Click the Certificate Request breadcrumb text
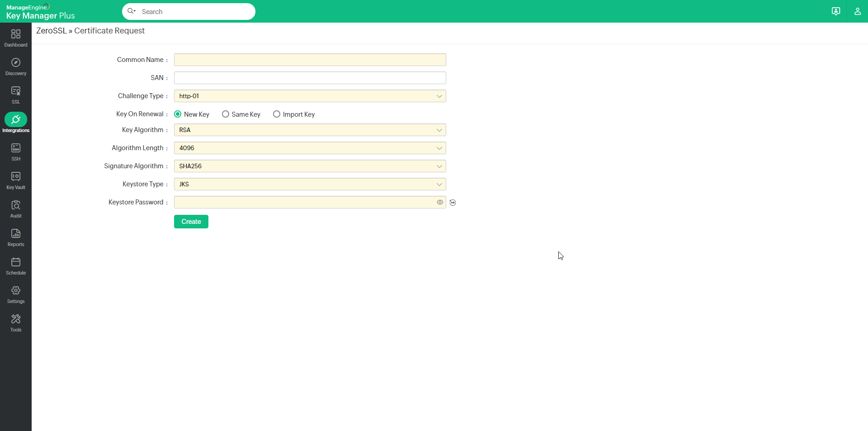The width and height of the screenshot is (868, 431). 109,31
